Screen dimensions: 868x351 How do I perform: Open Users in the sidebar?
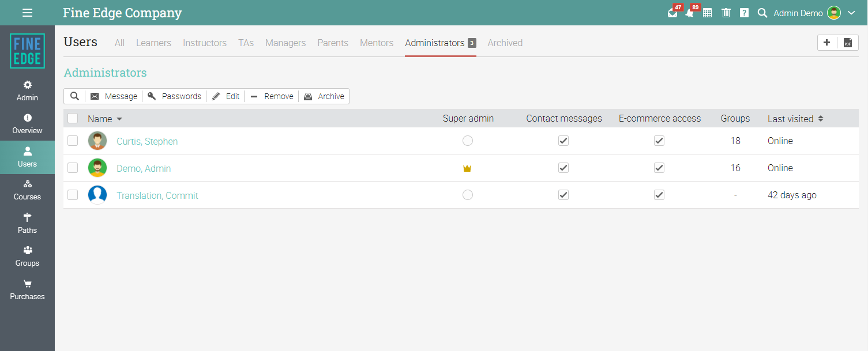click(x=27, y=157)
